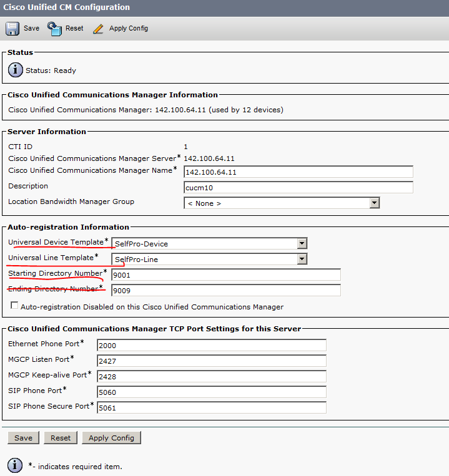Click the Reset icon in top toolbar
The height and width of the screenshot is (476, 449).
[x=55, y=29]
